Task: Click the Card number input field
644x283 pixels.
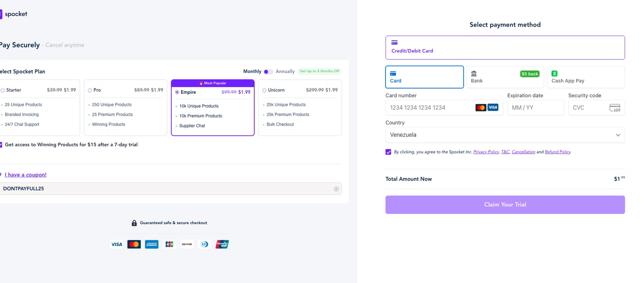Action: 444,108
